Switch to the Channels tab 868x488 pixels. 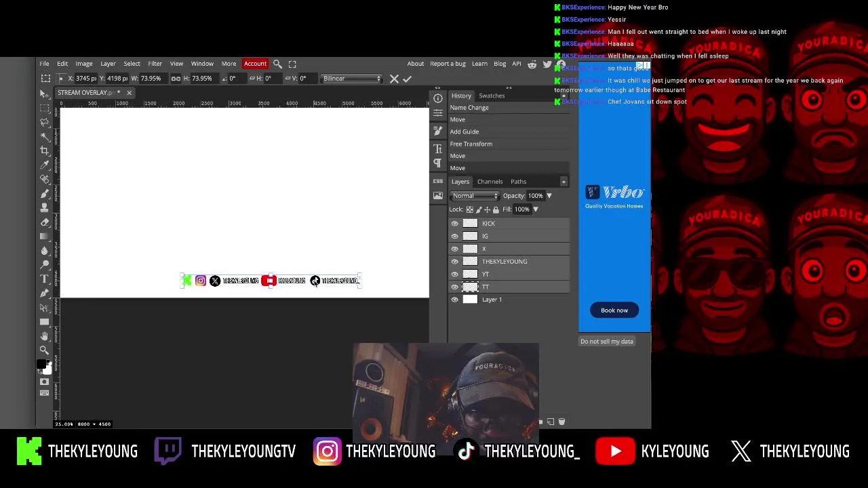490,182
